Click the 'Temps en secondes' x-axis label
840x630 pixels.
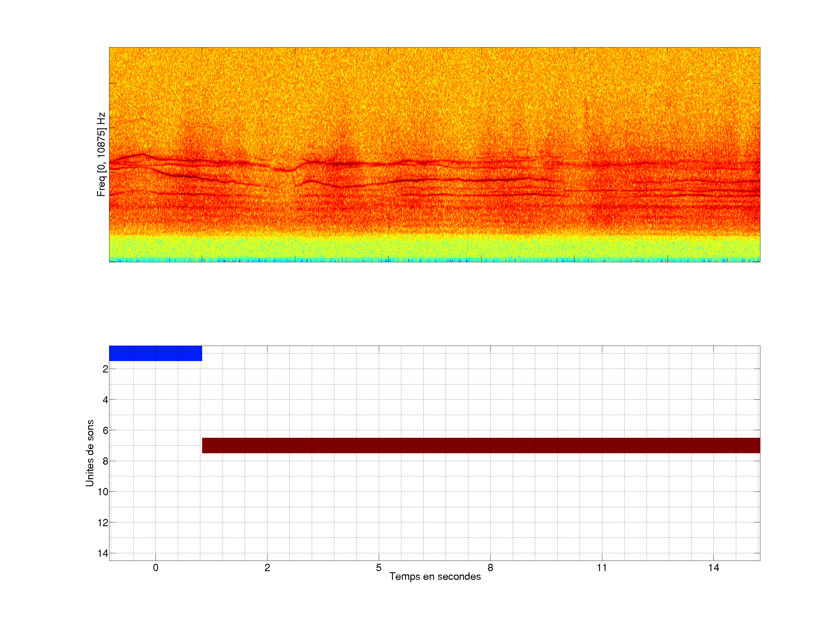pos(435,576)
